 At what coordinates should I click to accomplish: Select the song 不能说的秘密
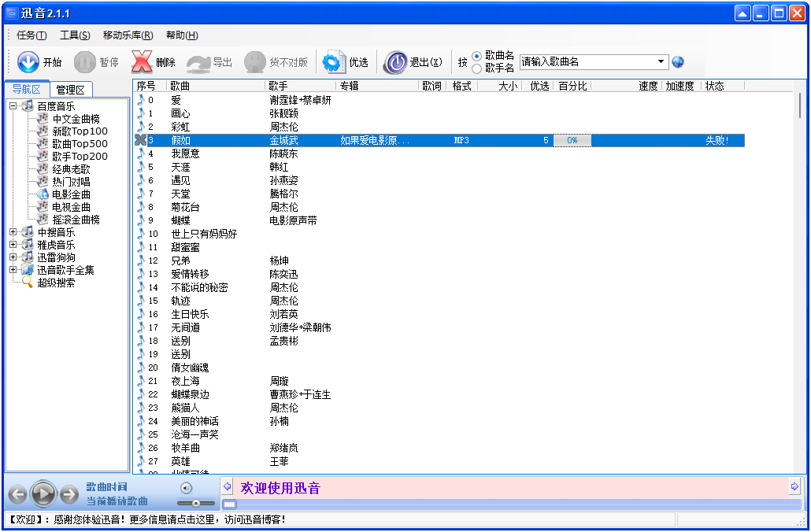tap(199, 287)
